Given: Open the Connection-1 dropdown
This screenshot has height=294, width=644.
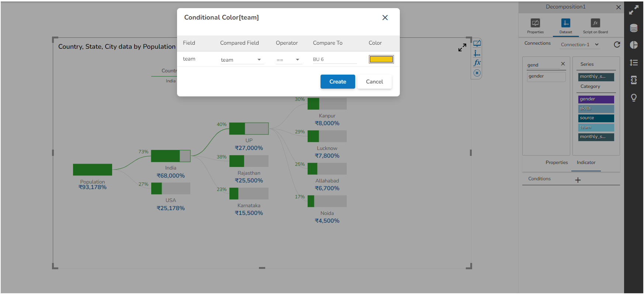Looking at the screenshot, I should (x=580, y=45).
